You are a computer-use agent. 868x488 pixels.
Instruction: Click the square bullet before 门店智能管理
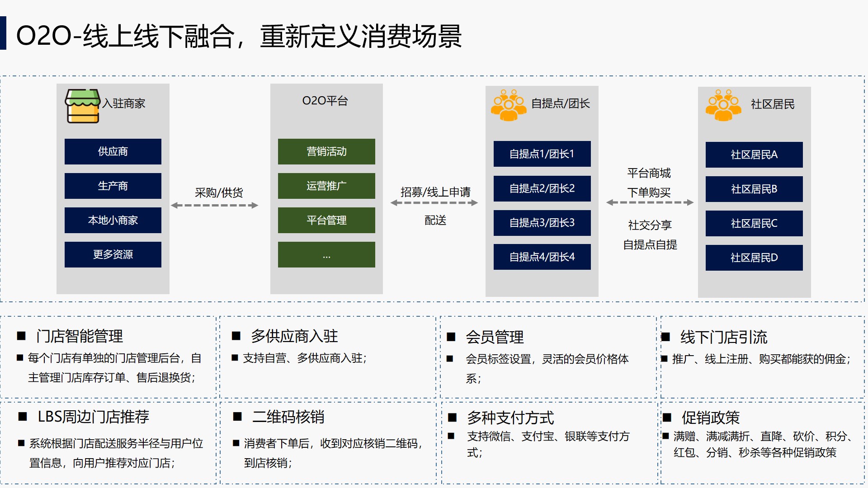point(21,336)
